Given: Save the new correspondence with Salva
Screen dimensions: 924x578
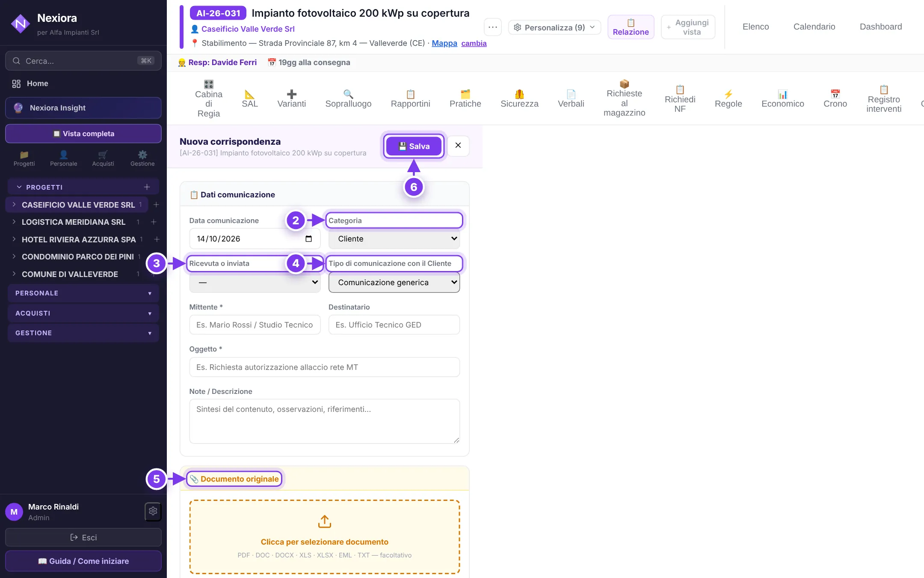Looking at the screenshot, I should [x=414, y=146].
